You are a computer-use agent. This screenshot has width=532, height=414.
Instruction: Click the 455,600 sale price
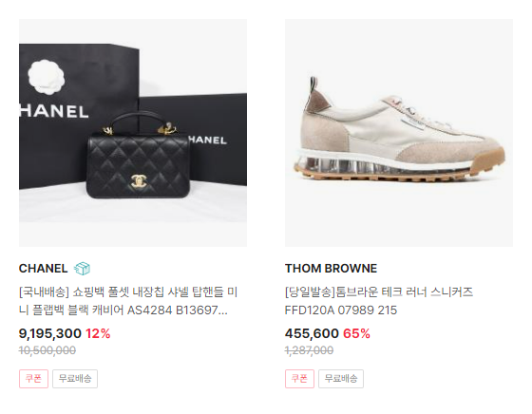[312, 333]
